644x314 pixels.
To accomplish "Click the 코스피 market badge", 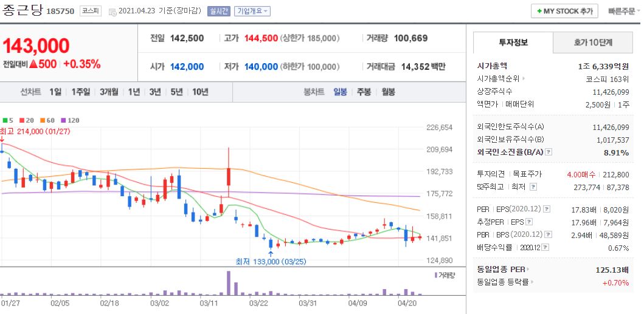I will point(91,11).
